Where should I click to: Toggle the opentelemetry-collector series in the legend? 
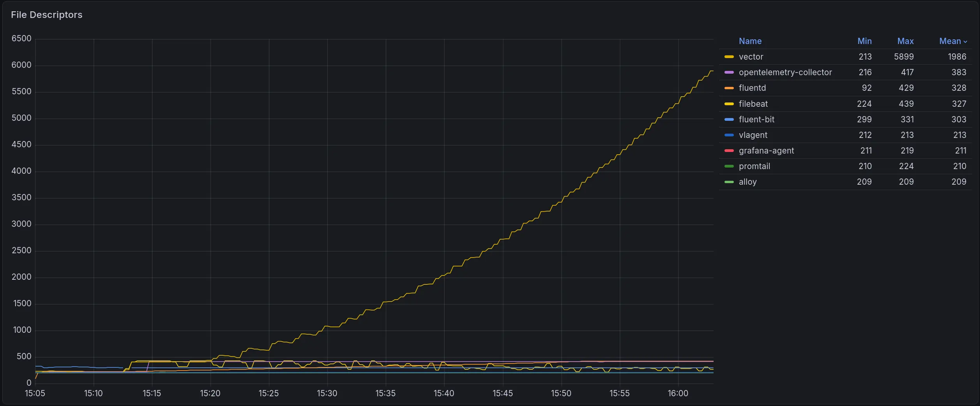(785, 72)
